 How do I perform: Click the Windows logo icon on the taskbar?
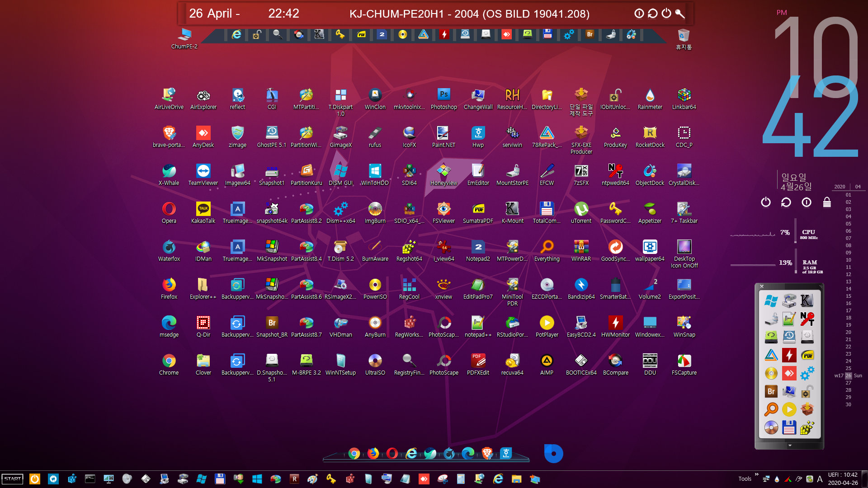(257, 479)
